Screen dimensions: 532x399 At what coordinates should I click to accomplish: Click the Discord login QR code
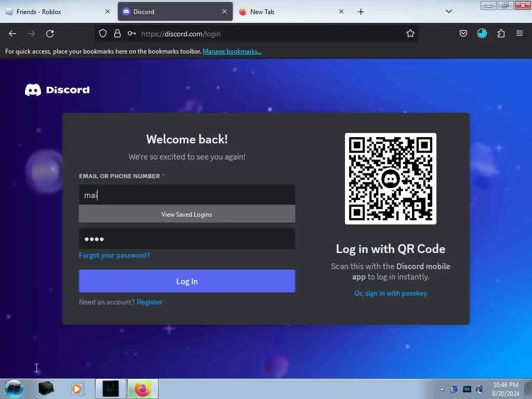(x=391, y=179)
